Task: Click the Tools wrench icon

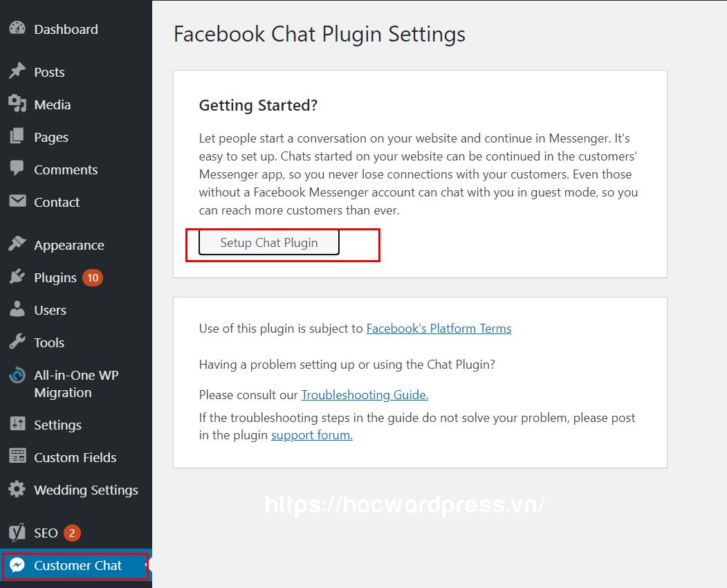Action: (x=17, y=342)
